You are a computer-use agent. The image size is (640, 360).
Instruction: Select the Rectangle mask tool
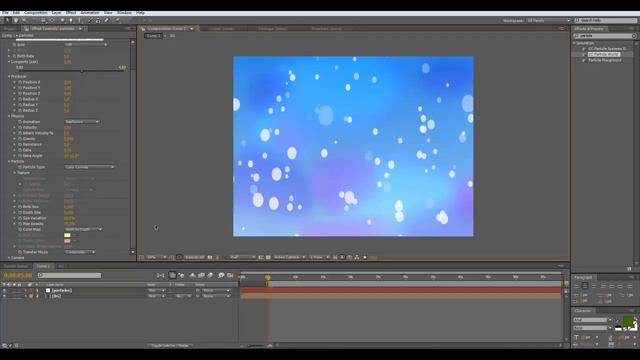click(x=62, y=20)
